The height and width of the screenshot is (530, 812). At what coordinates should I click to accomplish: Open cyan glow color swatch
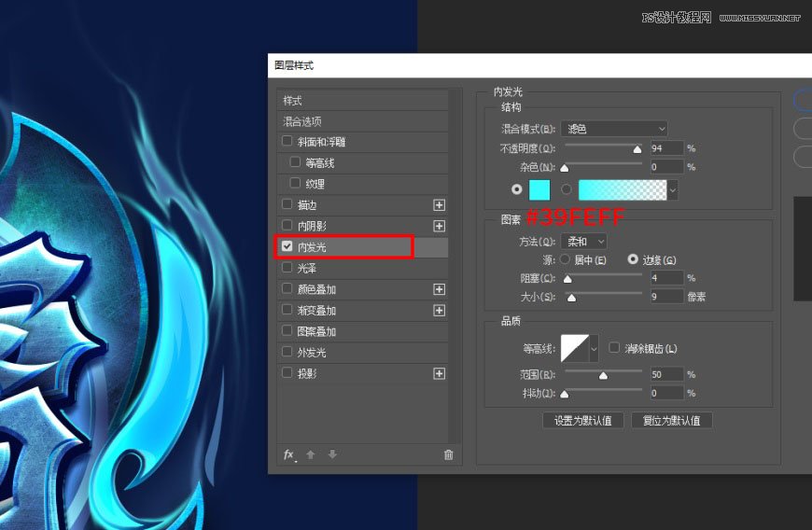coord(539,190)
